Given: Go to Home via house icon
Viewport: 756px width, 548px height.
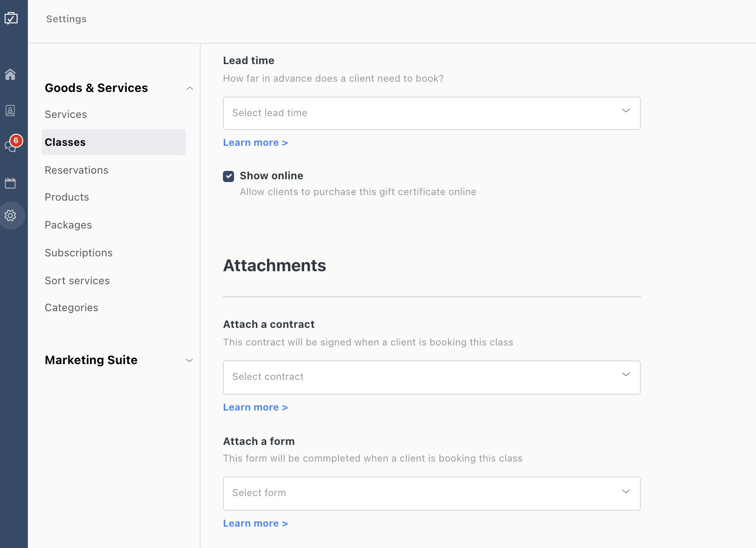Looking at the screenshot, I should pyautogui.click(x=10, y=74).
